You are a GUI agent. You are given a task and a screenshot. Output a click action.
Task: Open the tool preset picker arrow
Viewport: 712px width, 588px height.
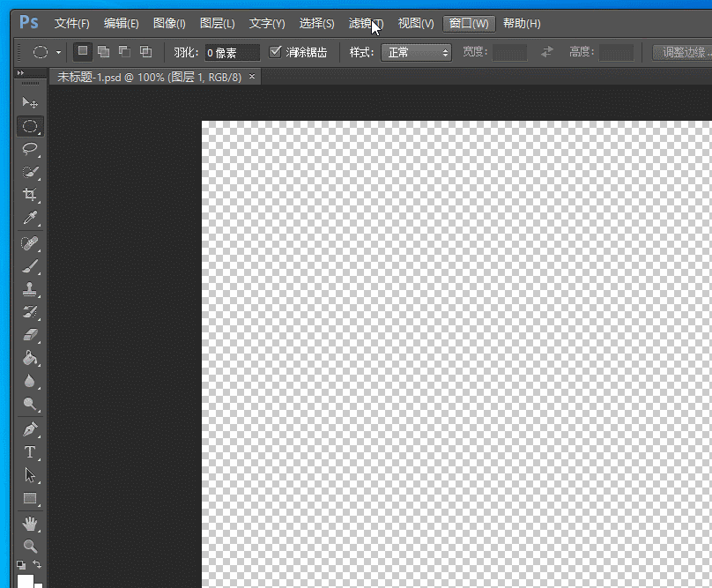point(58,52)
